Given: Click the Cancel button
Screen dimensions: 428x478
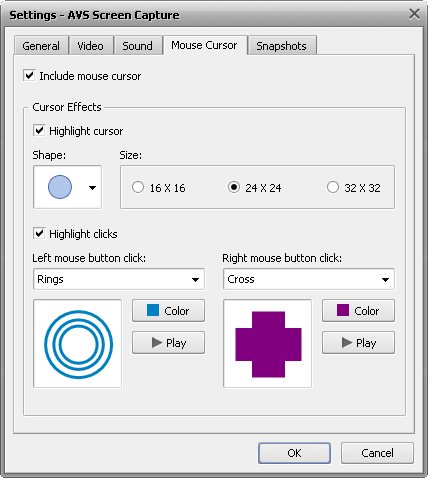Looking at the screenshot, I should coord(377,453).
